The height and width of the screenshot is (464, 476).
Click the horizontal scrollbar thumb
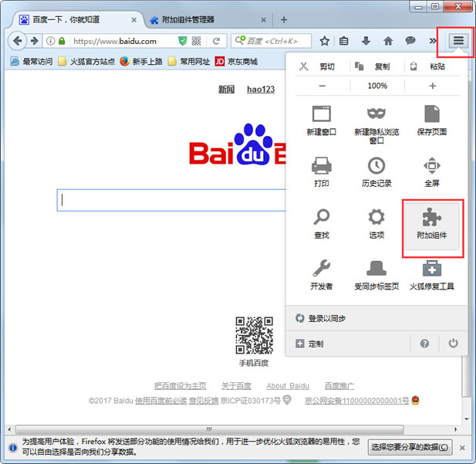[x=209, y=429]
